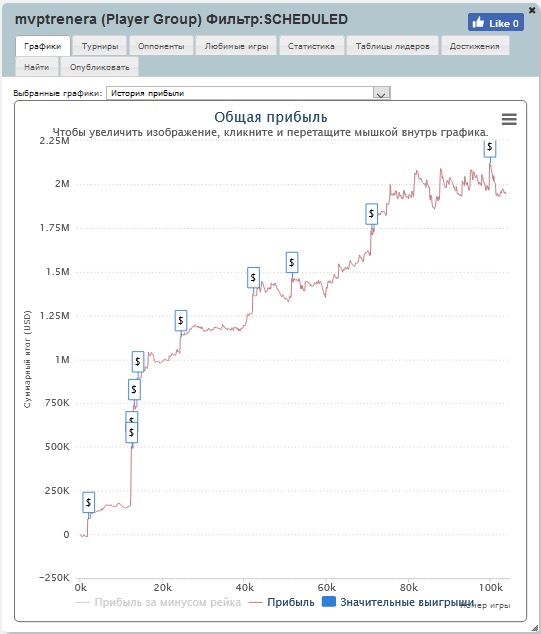Open the chart hamburger context menu
541x634 pixels.
coord(509,119)
